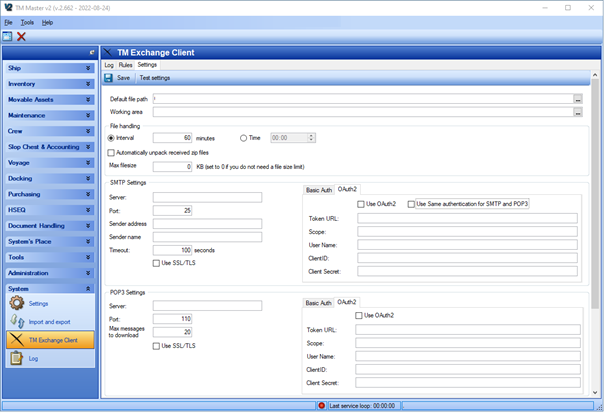
Task: Click the SMTP Token URL field
Action: point(467,218)
